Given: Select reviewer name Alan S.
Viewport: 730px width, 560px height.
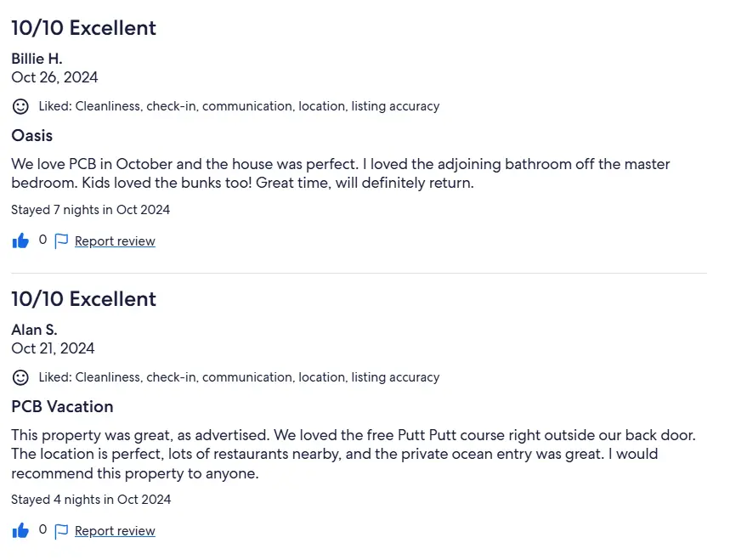Looking at the screenshot, I should (x=35, y=330).
